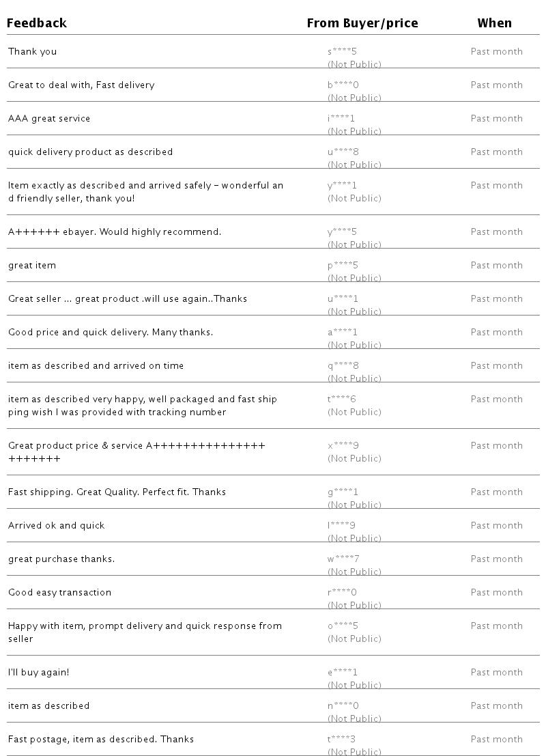Select buyer l****9 username
546x756 pixels.
click(341, 525)
